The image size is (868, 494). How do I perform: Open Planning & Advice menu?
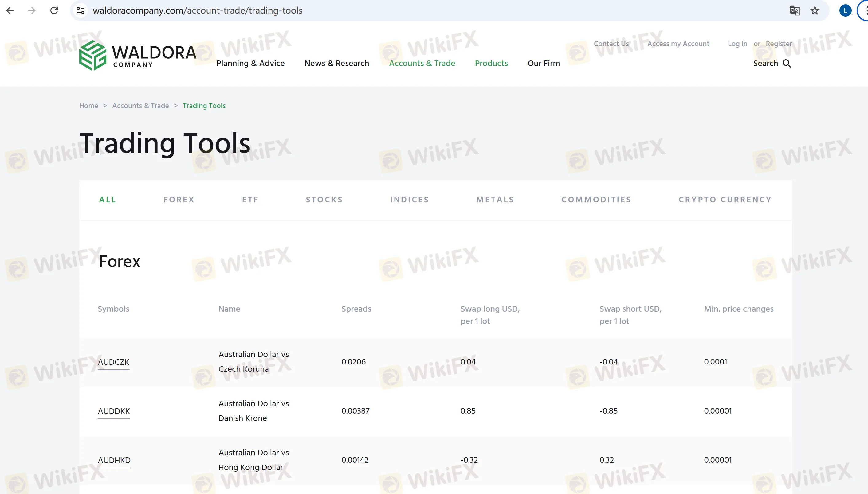(x=250, y=63)
